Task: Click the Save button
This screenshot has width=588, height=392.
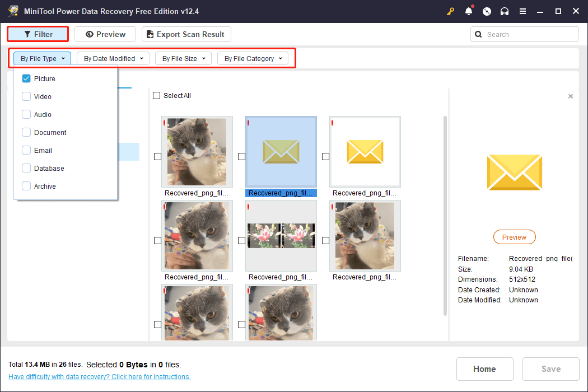Action: [550, 368]
